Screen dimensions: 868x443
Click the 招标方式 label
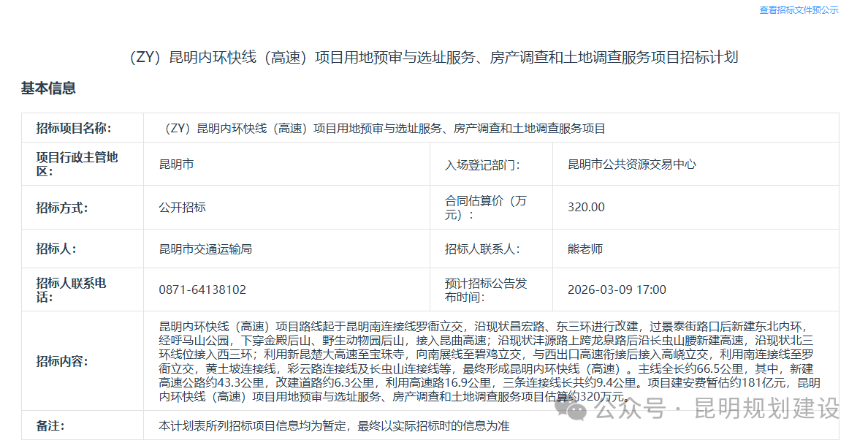pos(62,208)
